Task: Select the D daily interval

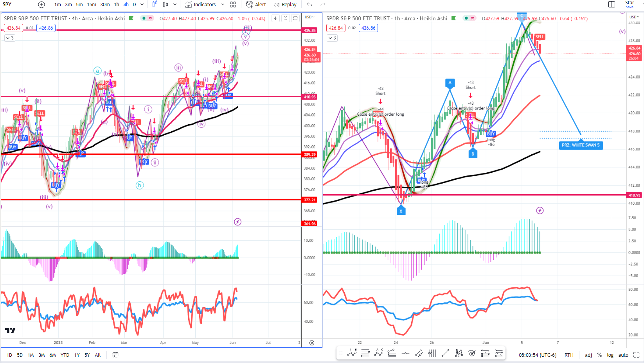Action: pos(134,5)
